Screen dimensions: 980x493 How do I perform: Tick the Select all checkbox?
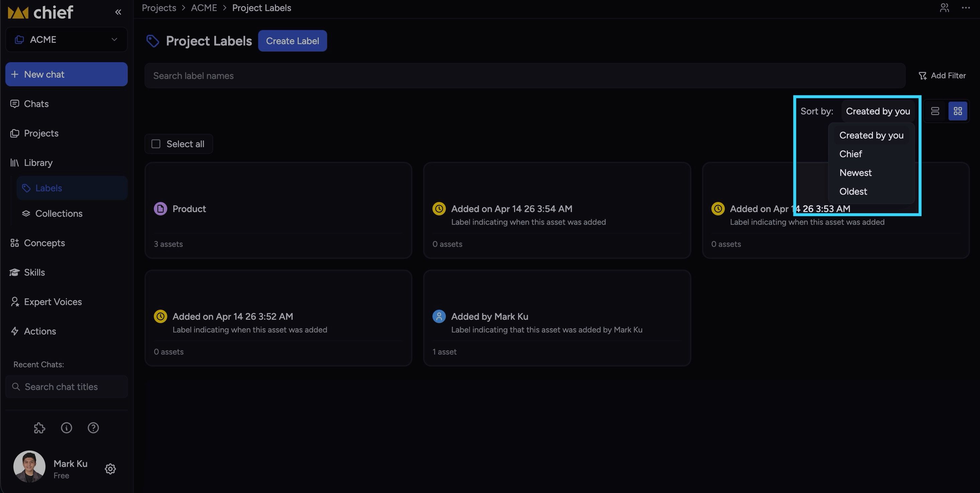[x=156, y=144]
